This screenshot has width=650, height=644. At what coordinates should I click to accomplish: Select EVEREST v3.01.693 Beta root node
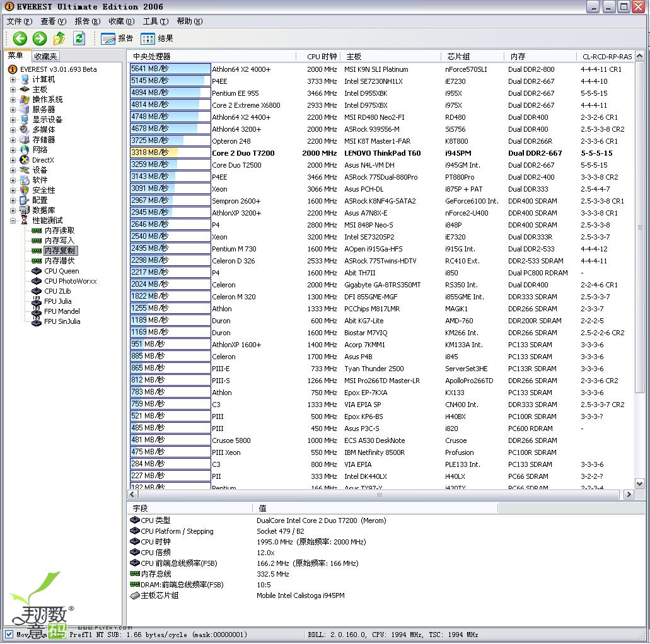coord(58,69)
